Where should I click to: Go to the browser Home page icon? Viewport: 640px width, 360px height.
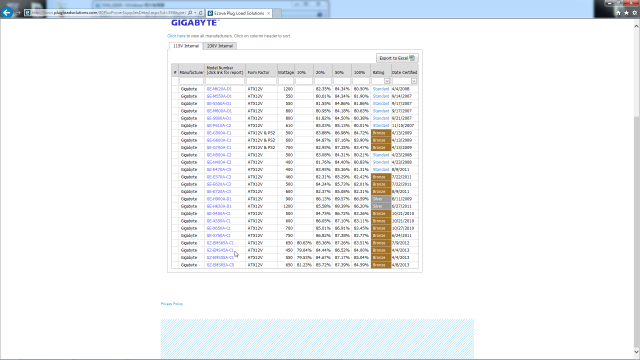618,13
